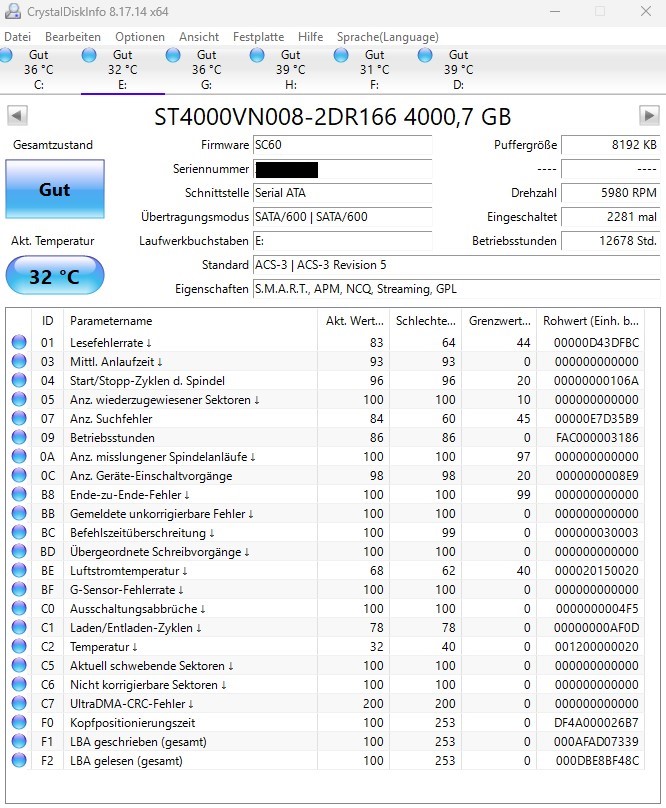Screen dimensions: 666x808
Task: Click the Schlechte... column header
Action: point(426,321)
